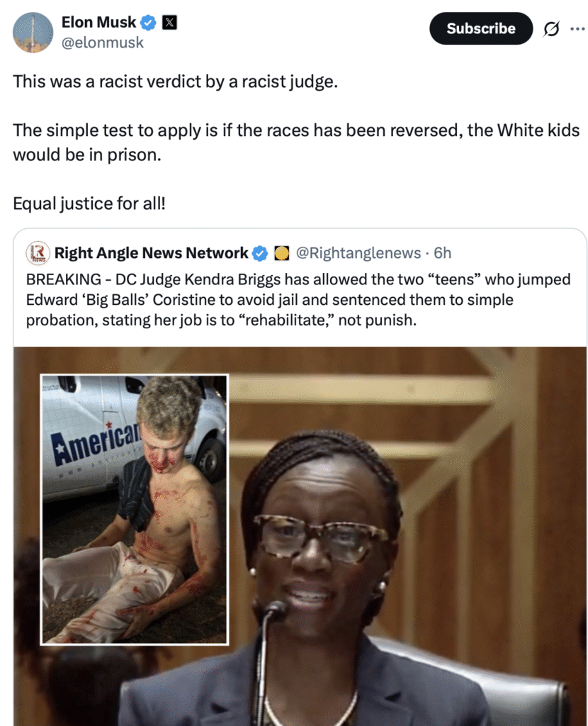Viewport: 588px width, 726px height.
Task: Click the blue verified badge beside Elon Musk
Action: click(x=148, y=22)
